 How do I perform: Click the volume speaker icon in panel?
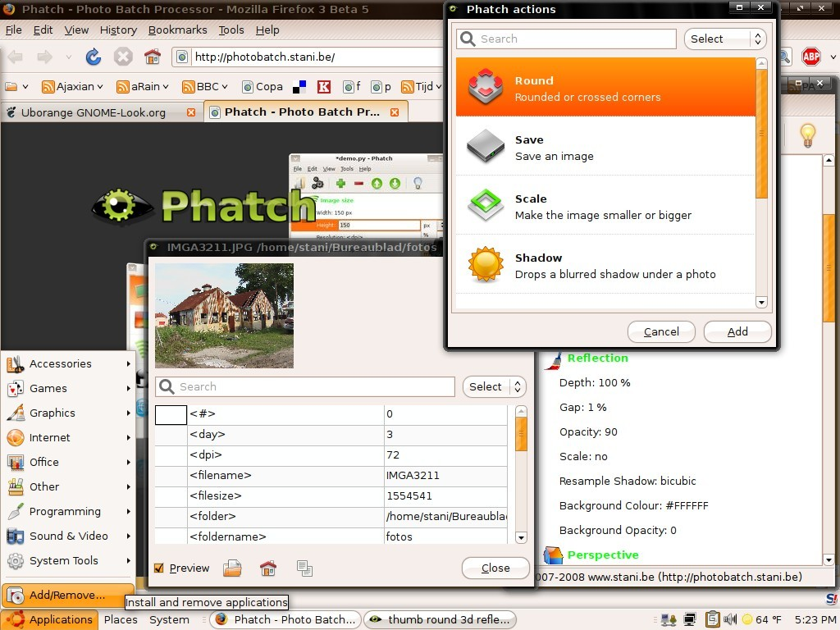click(x=728, y=619)
